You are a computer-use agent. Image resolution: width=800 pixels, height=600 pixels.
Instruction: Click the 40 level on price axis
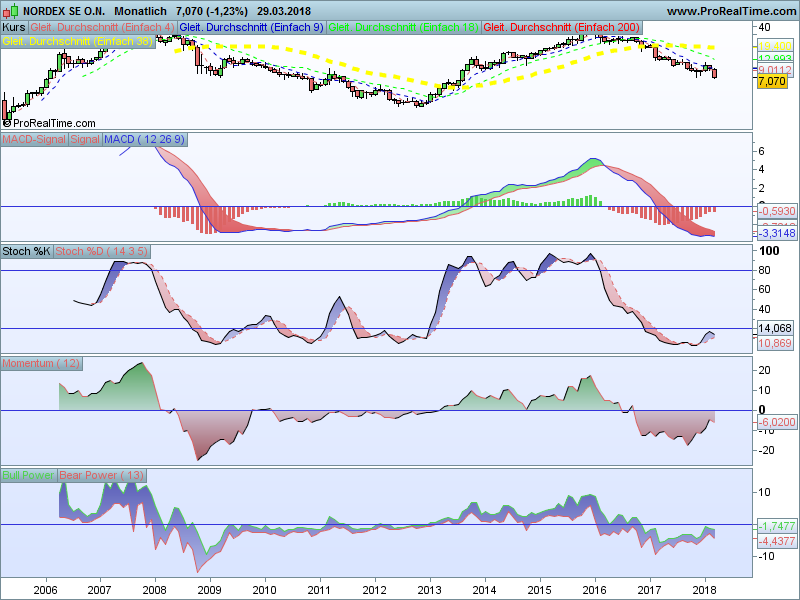click(764, 27)
